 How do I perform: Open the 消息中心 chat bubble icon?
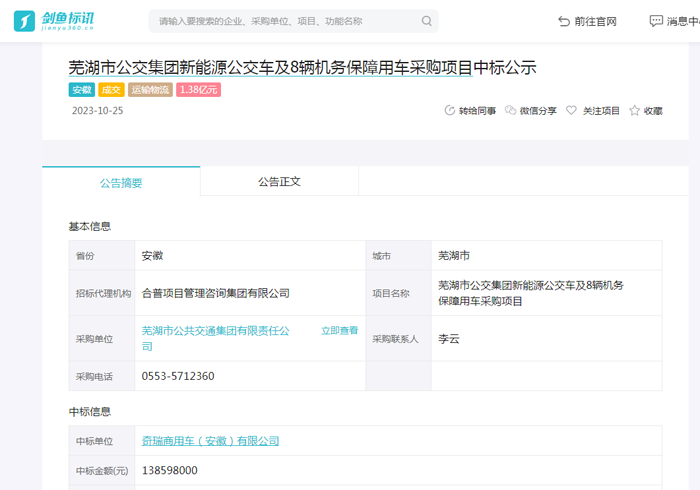[656, 21]
